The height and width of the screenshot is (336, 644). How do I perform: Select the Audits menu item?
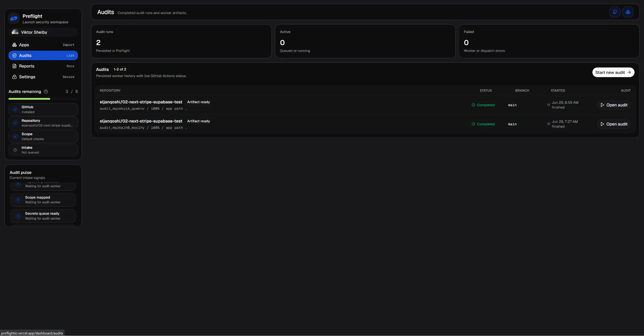coord(43,55)
